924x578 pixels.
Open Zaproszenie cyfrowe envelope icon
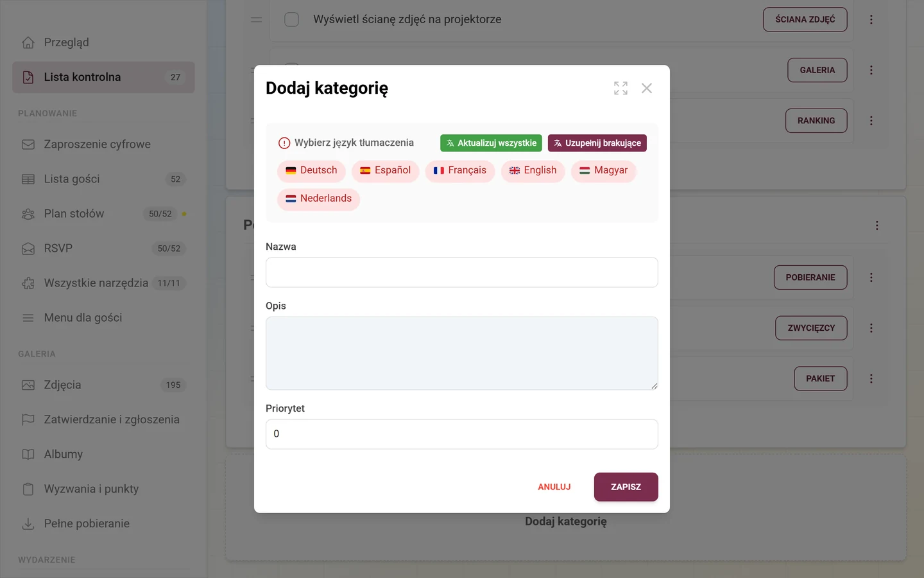click(x=28, y=144)
